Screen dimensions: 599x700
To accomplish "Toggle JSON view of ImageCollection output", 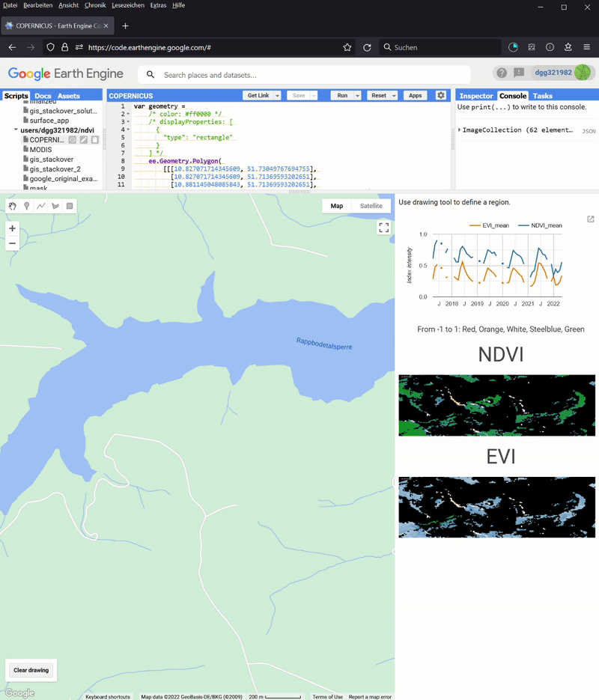I will [589, 131].
